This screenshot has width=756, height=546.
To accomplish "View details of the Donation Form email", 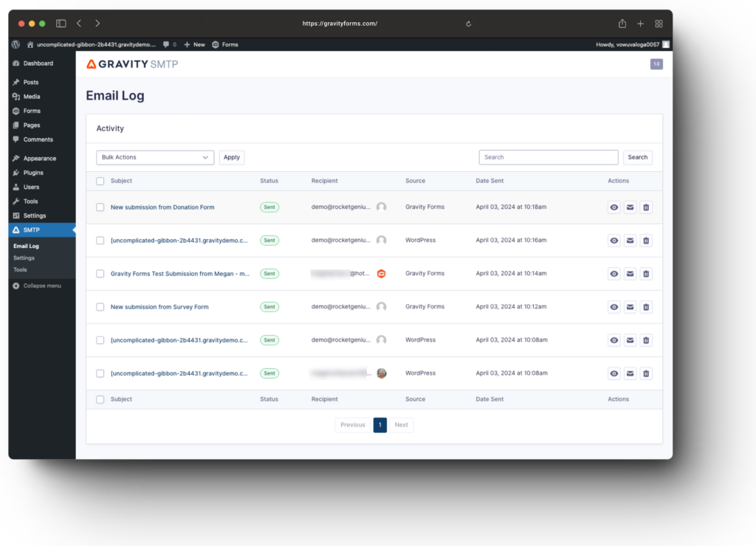I will pyautogui.click(x=614, y=207).
